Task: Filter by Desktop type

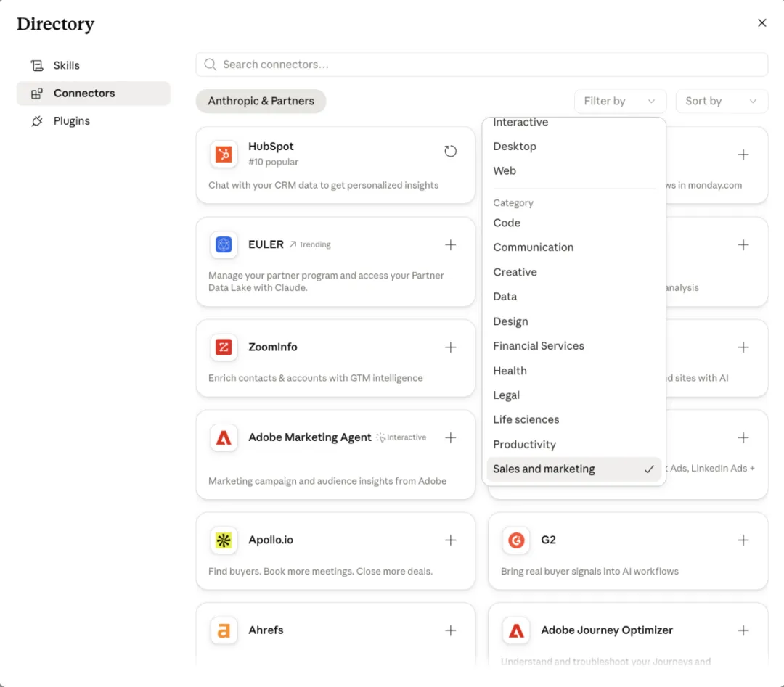Action: click(x=574, y=147)
